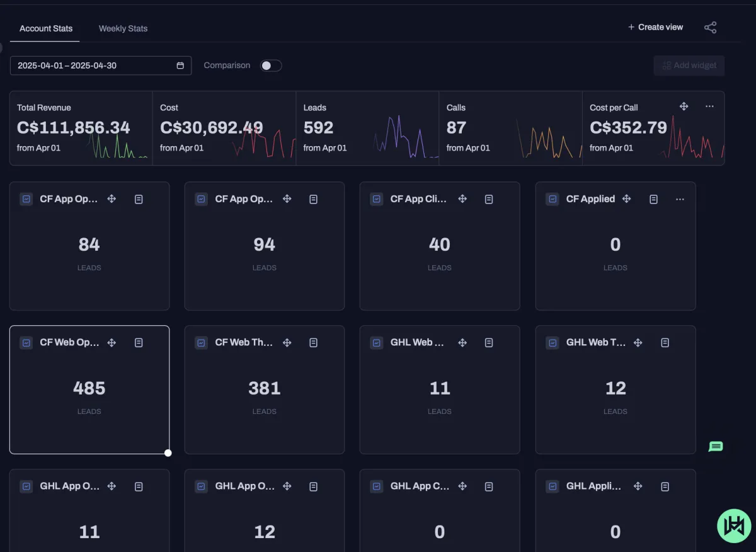Click resize handle dot on 485 leads widget
Image resolution: width=756 pixels, height=552 pixels.
[168, 452]
